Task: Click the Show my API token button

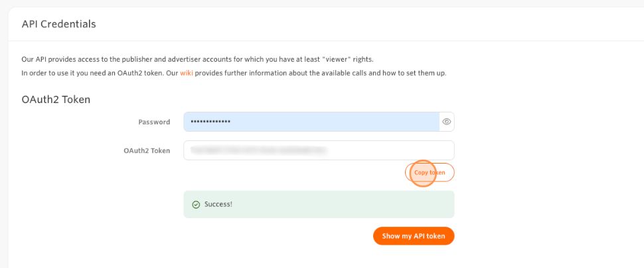Action: (x=414, y=236)
